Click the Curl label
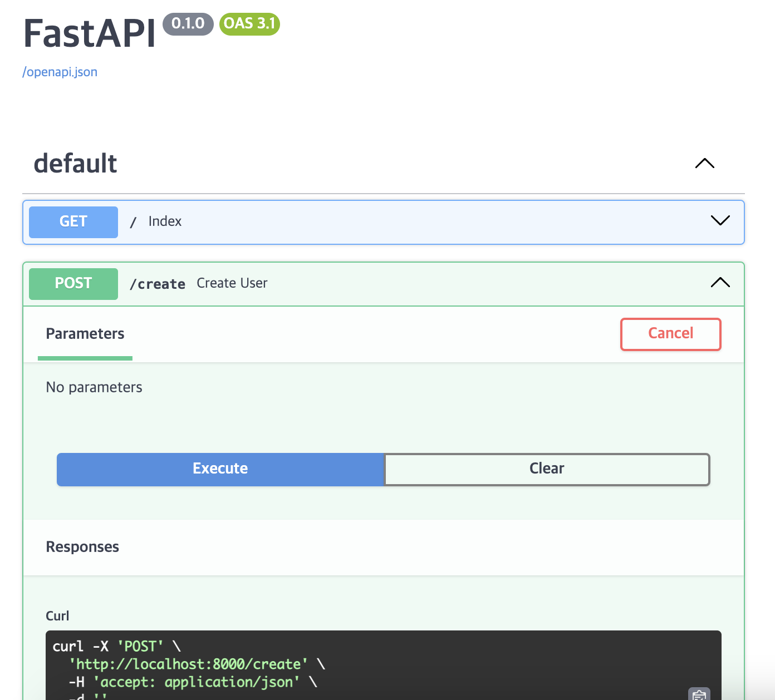The image size is (775, 700). [57, 616]
